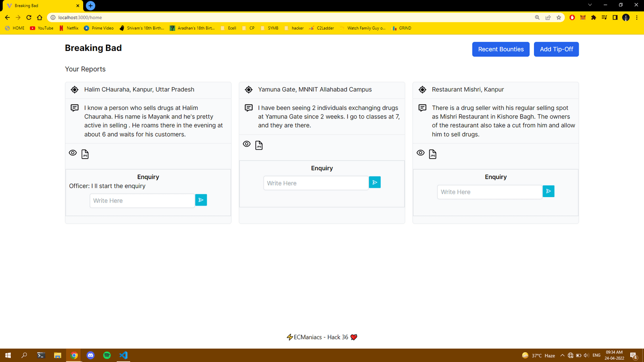Click 'Yamuna Gate, MNNIT Allahabad Campus' location text
The width and height of the screenshot is (644, 362).
(x=315, y=89)
